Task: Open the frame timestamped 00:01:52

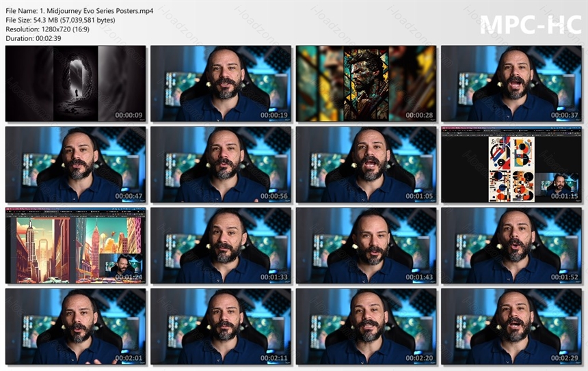Action: pyautogui.click(x=511, y=245)
